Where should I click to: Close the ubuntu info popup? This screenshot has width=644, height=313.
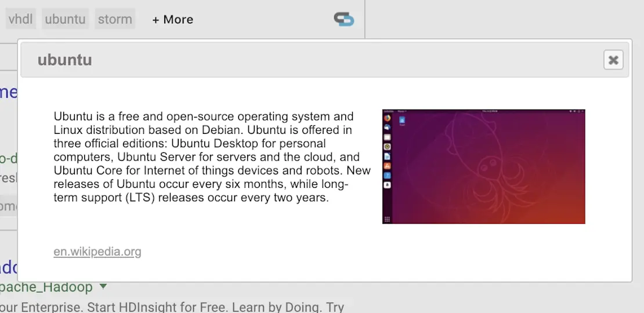tap(613, 60)
